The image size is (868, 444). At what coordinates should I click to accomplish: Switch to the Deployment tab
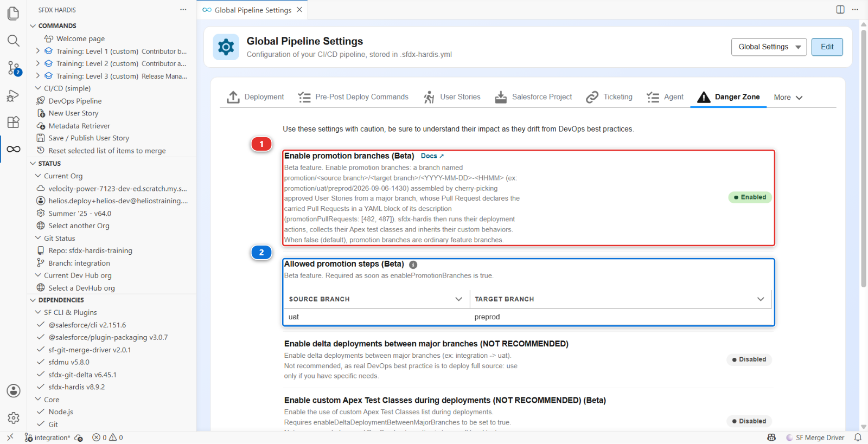point(256,97)
